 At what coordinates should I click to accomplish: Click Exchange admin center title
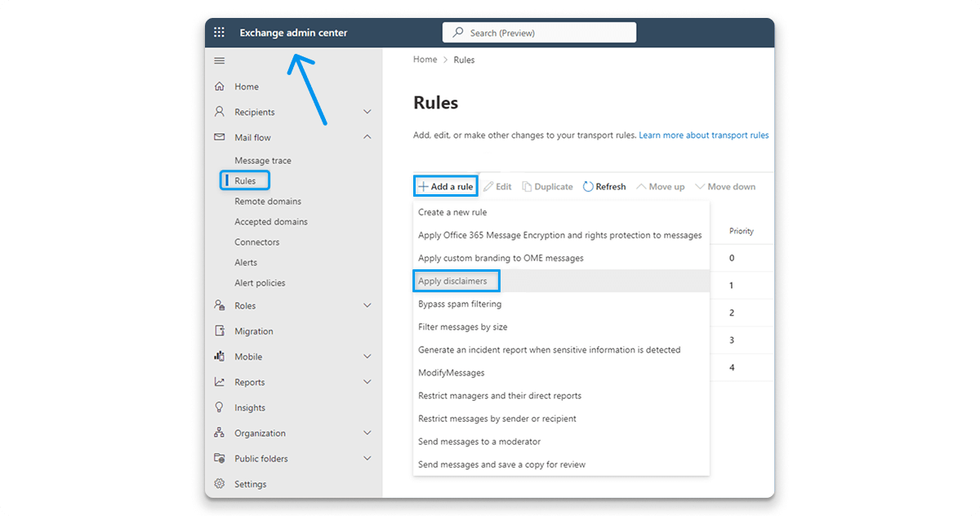[293, 33]
